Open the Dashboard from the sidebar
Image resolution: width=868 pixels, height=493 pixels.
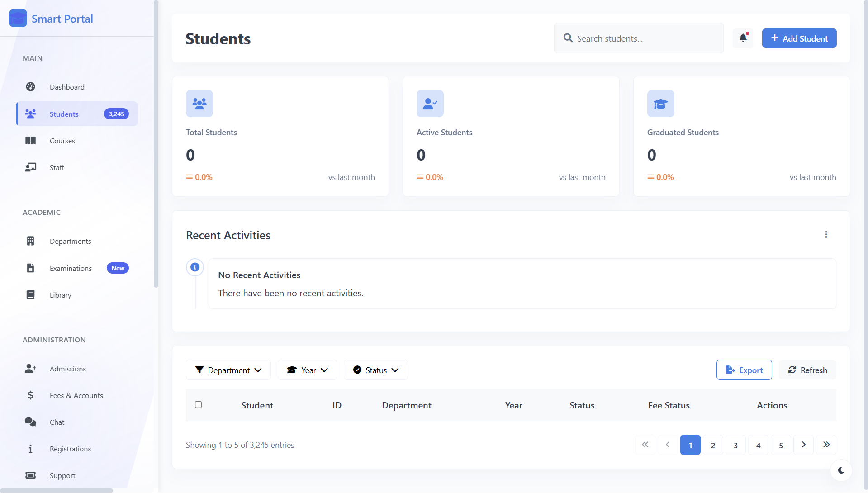tap(67, 86)
